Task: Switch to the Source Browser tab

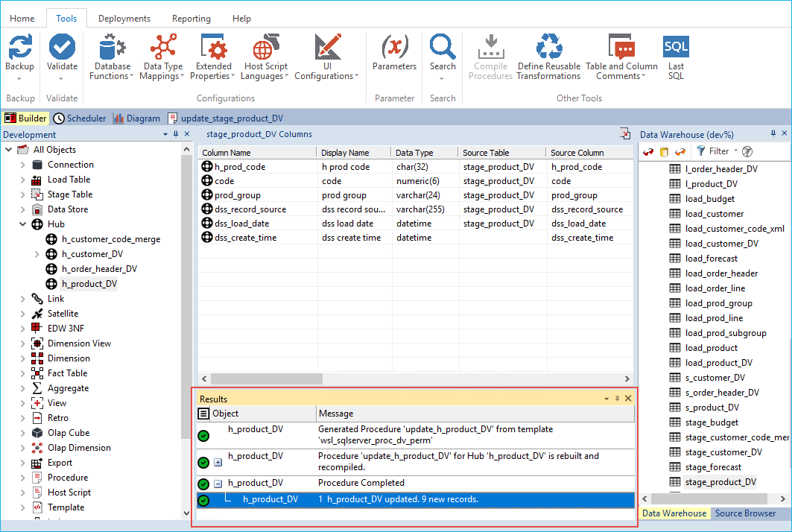Action: click(x=745, y=513)
